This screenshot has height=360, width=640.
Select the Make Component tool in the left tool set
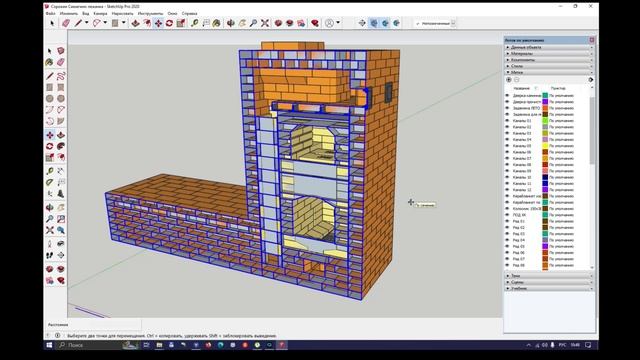tap(61, 51)
